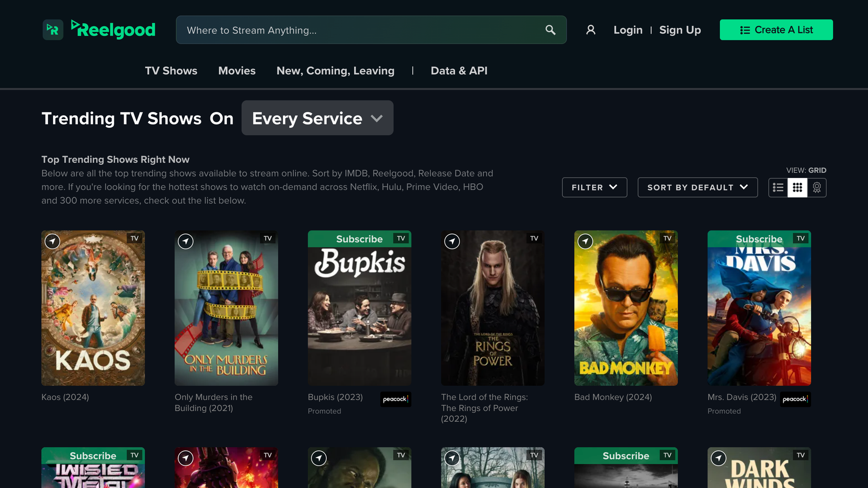Screen dimensions: 868x488
Task: Click the tracking arrow on Kaos poster
Action: [x=53, y=241]
